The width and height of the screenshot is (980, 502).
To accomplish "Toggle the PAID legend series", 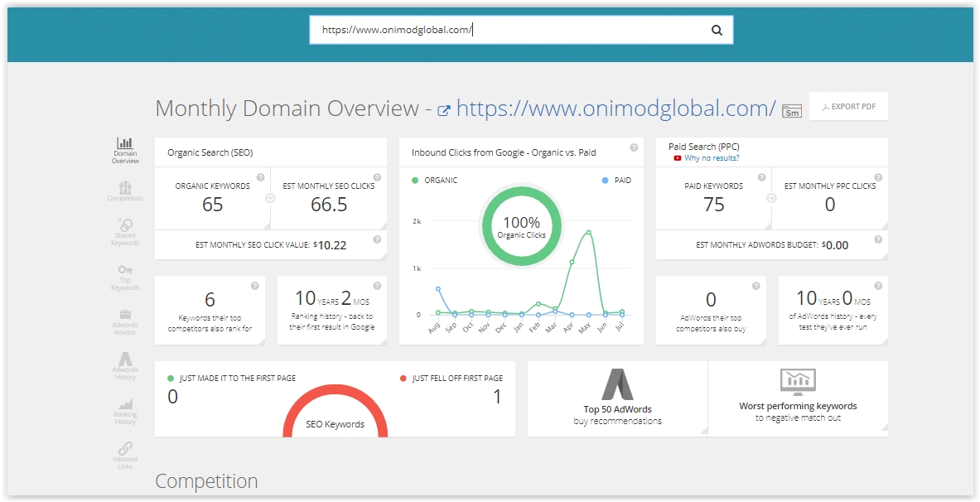I will pos(616,180).
